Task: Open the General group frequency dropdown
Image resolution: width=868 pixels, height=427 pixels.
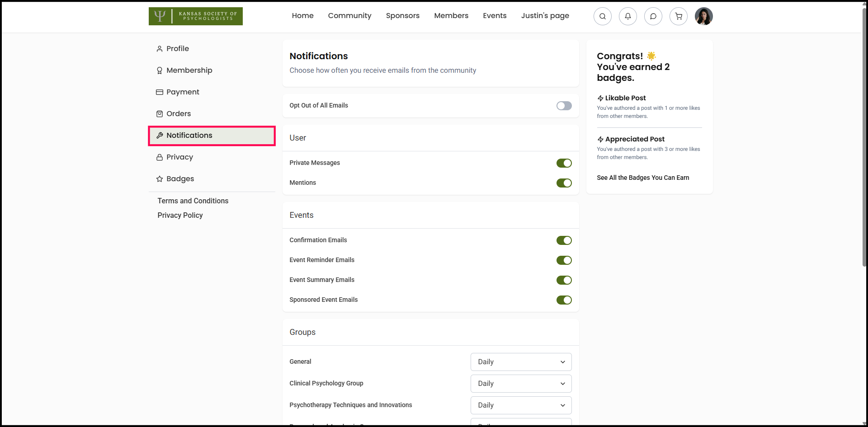Action: coord(521,362)
